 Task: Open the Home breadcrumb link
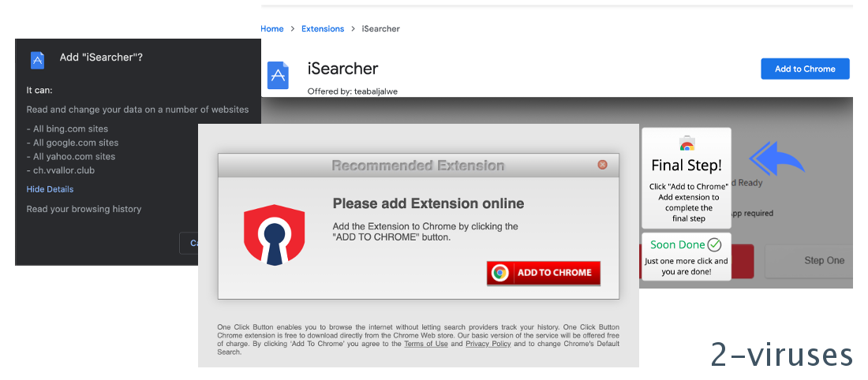coord(271,28)
